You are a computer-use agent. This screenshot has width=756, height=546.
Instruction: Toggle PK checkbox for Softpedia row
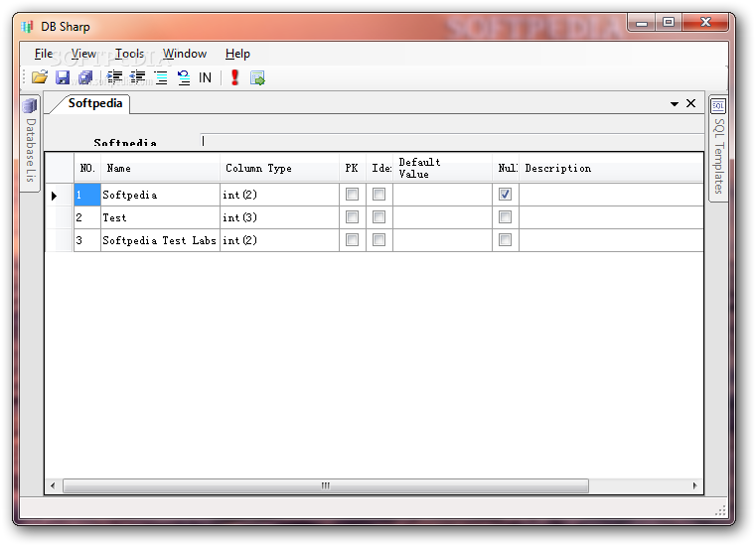(352, 195)
